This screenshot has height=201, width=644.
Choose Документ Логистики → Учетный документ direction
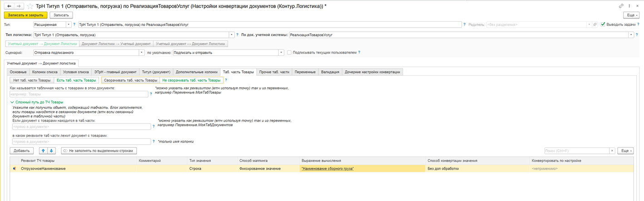[116, 44]
